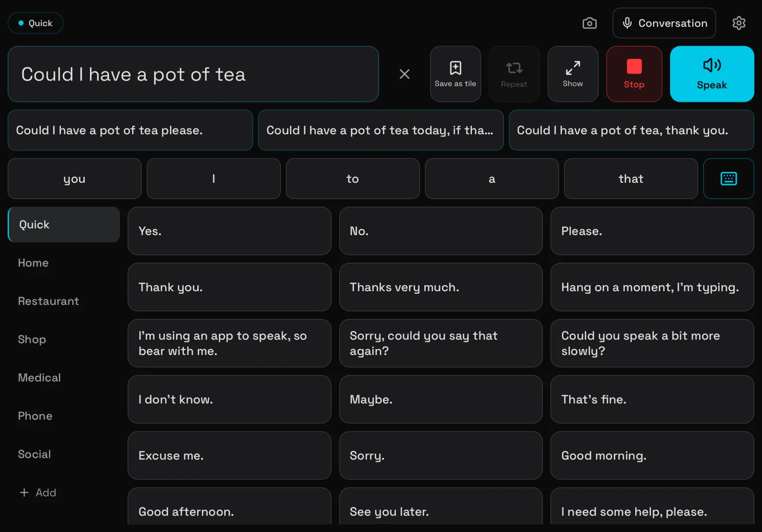Clear the typed message with the X
Viewport: 762px width, 532px height.
[404, 74]
